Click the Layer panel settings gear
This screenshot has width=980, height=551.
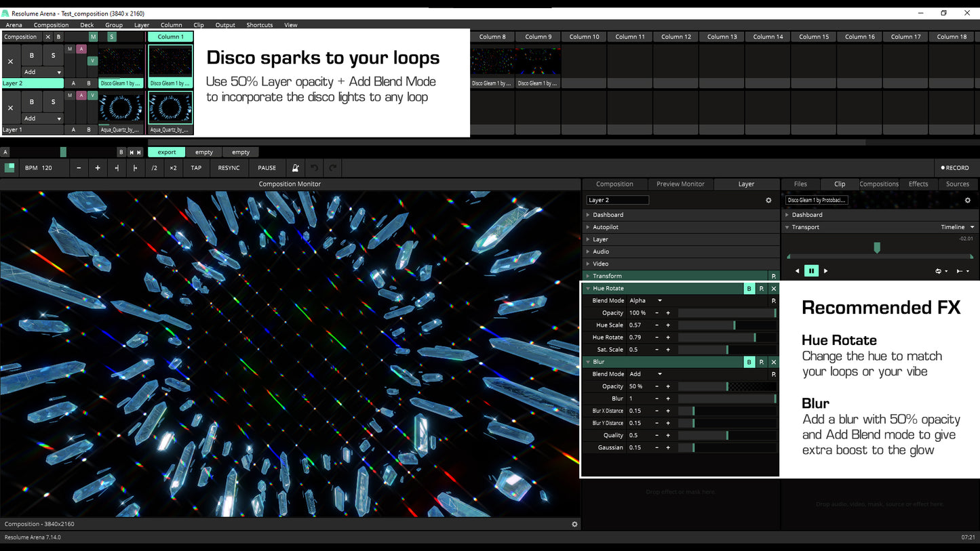[x=768, y=201]
